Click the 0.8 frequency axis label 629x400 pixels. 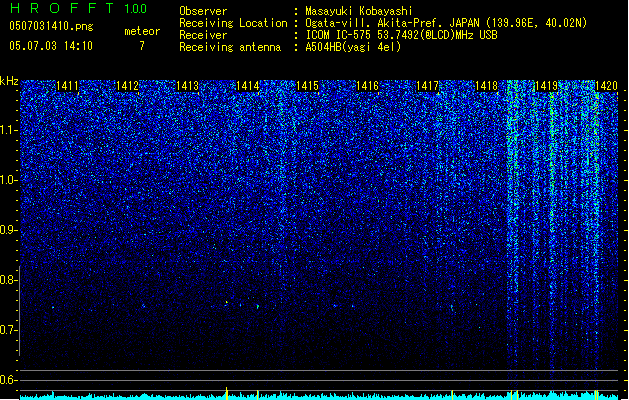point(9,280)
